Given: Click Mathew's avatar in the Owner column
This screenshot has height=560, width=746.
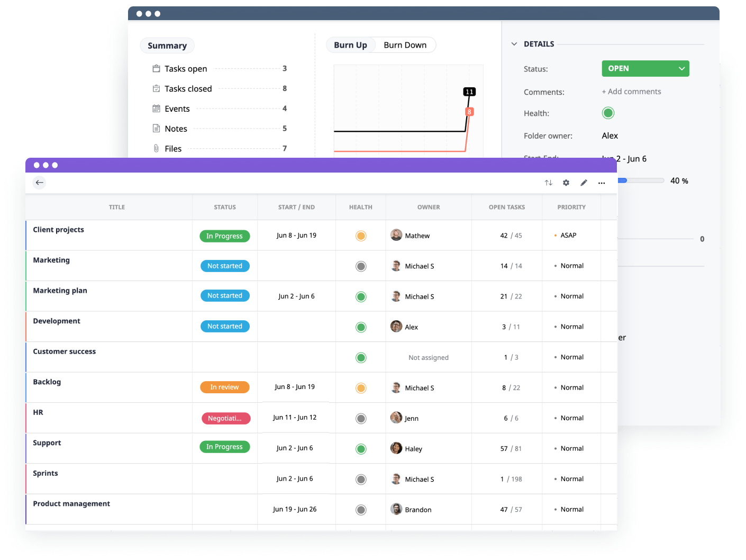Looking at the screenshot, I should 396,235.
